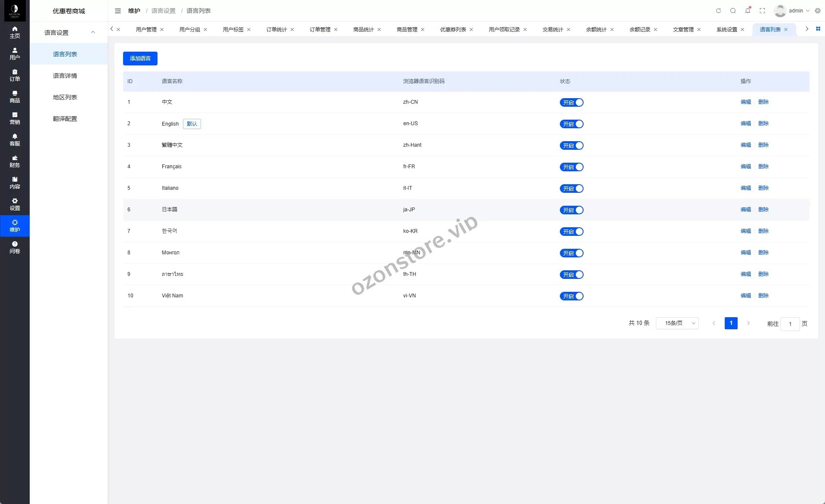Screen dimensions: 825x504
Task: Select the 财务 sidebar icon
Action: [x=14, y=161]
